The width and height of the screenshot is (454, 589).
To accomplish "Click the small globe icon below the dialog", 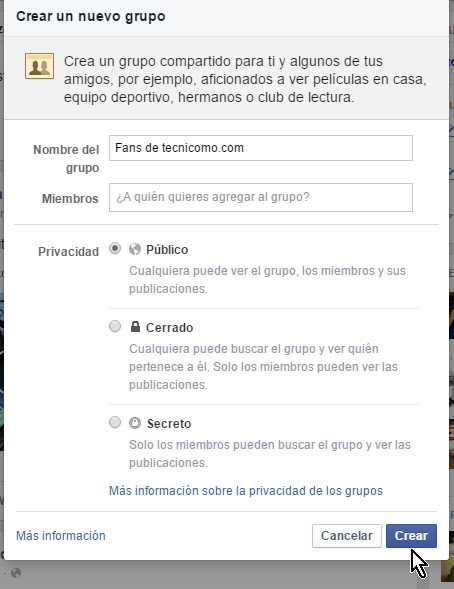I will pos(16,573).
